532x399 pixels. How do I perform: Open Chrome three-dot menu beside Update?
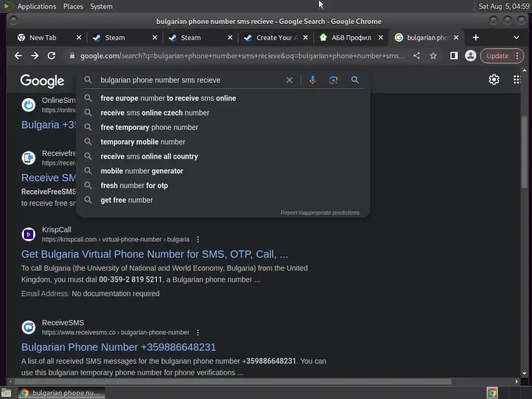click(517, 56)
